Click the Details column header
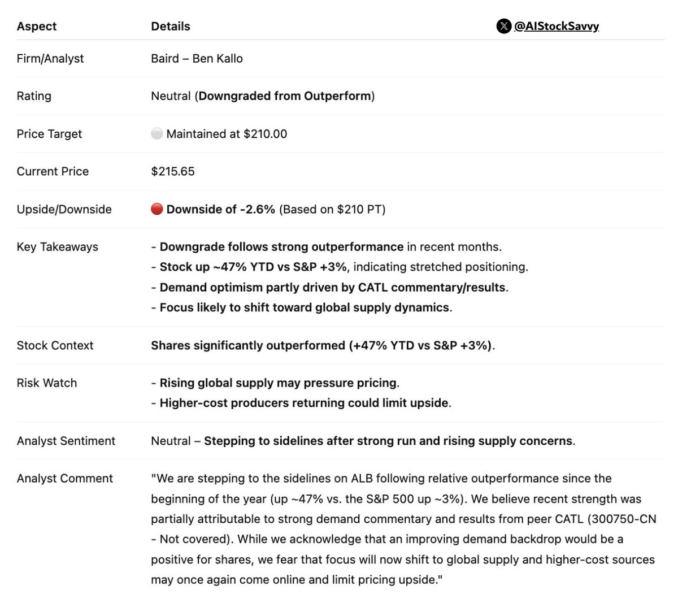The image size is (678, 616). (171, 26)
